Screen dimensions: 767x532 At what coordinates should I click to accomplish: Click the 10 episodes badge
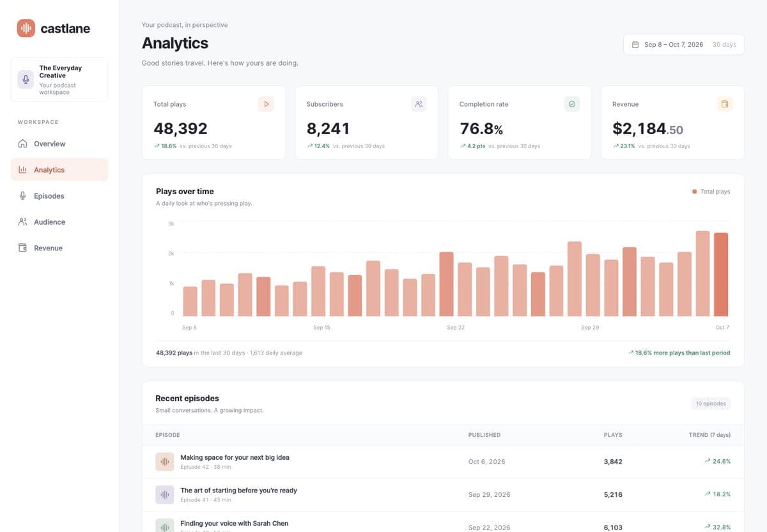tap(711, 404)
